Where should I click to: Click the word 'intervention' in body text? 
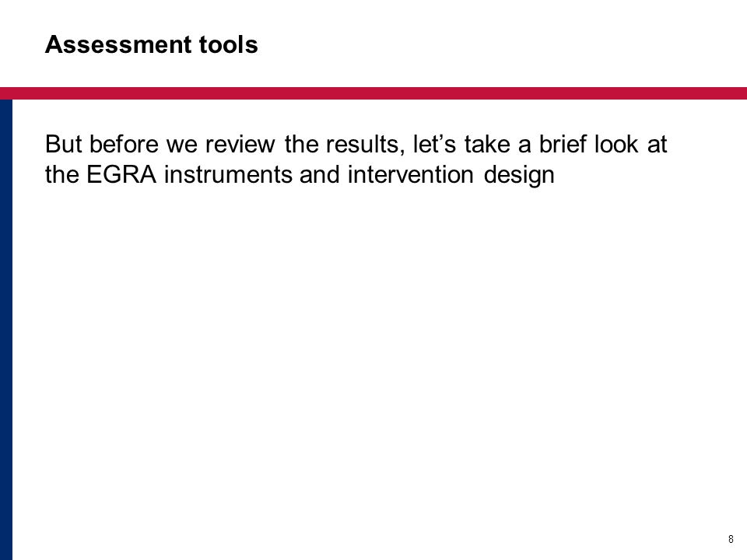[x=411, y=174]
